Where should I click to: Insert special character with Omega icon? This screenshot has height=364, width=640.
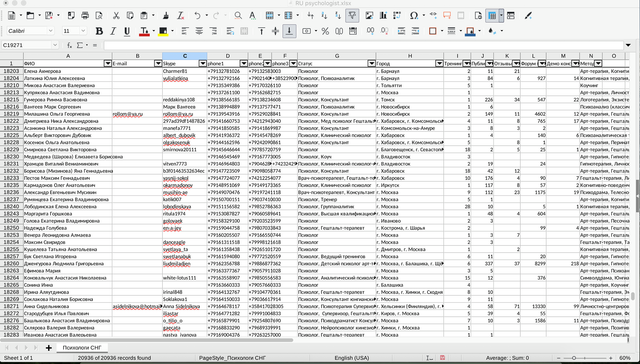414,16
